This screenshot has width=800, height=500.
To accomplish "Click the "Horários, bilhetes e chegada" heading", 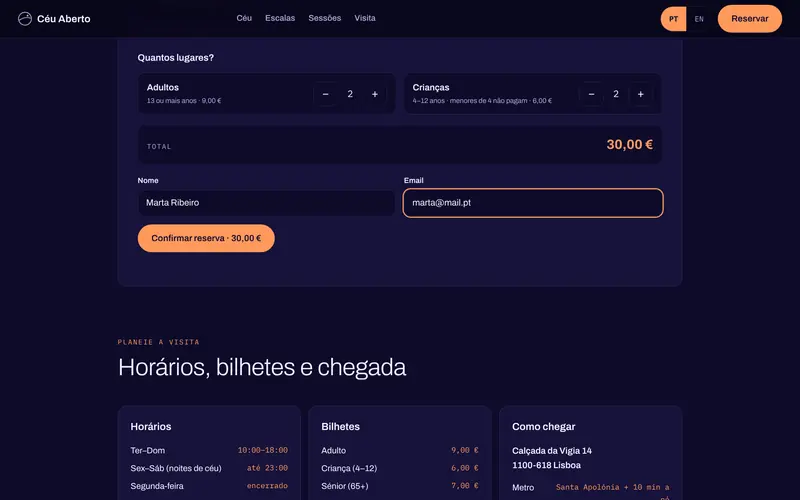I will 262,367.
